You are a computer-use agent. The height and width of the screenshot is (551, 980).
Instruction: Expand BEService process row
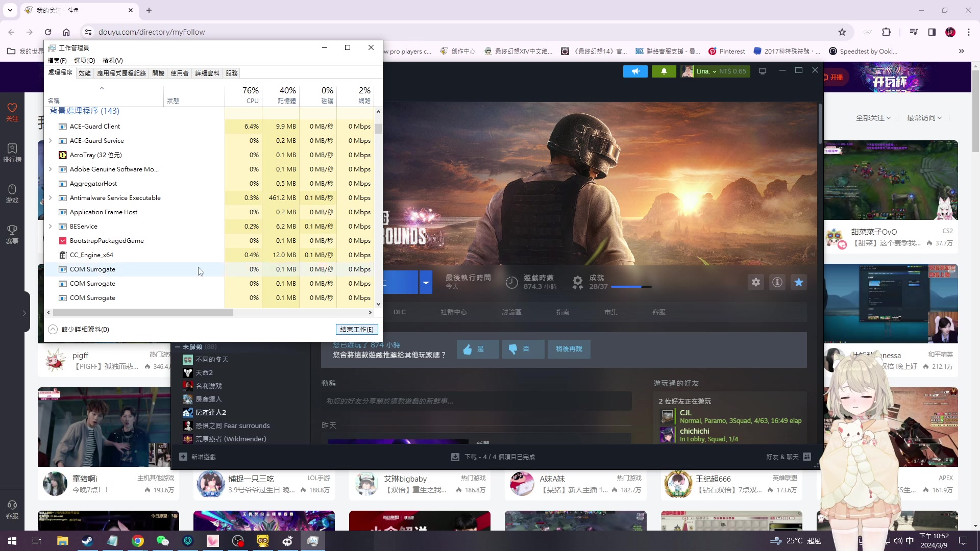[x=50, y=226]
